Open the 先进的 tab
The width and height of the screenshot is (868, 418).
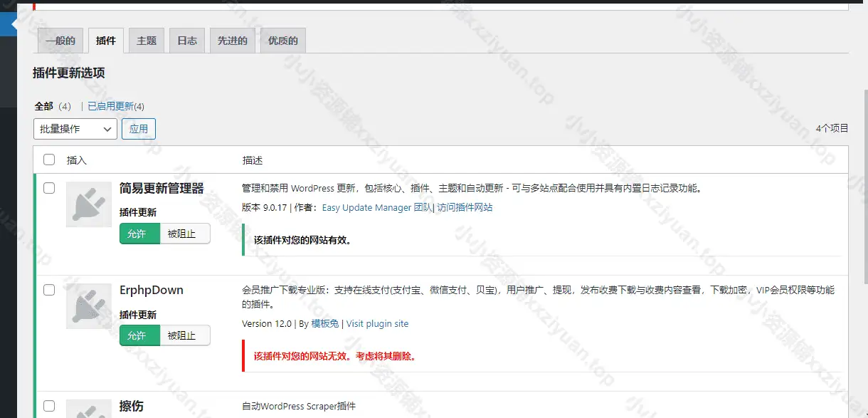pos(233,41)
